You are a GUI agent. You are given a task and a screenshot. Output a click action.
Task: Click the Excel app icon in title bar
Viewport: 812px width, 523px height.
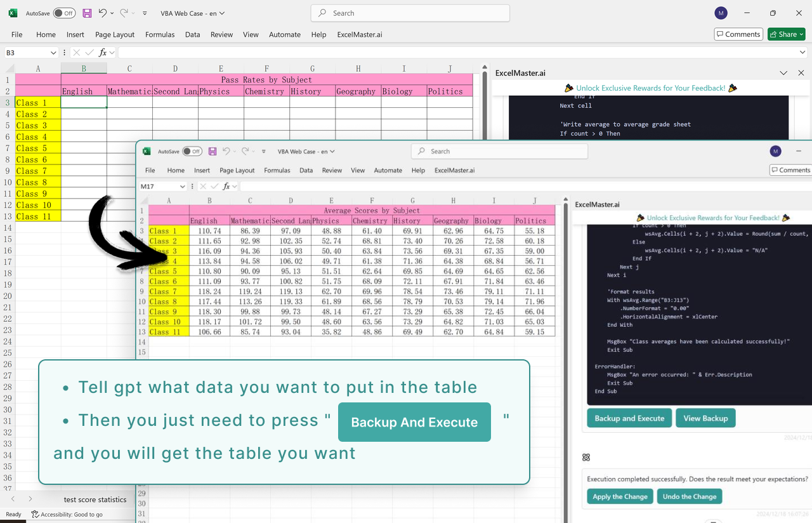click(12, 13)
